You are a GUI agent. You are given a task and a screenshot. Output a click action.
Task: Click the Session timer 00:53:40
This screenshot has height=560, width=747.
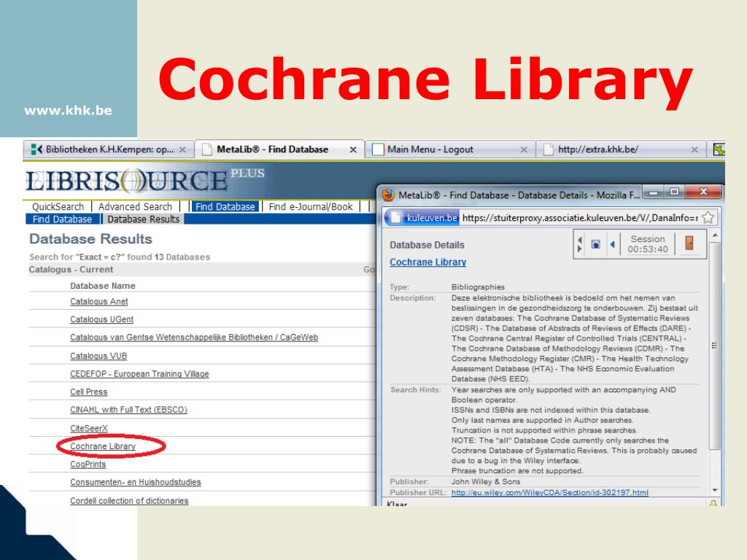pos(648,244)
